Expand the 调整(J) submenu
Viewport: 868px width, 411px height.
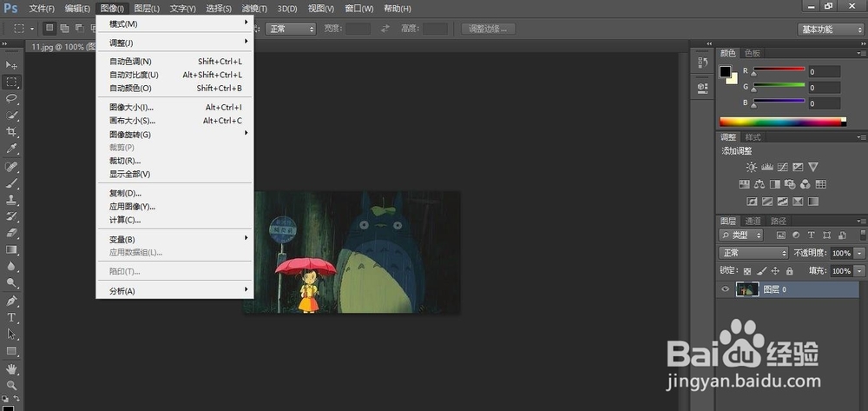pyautogui.click(x=175, y=43)
